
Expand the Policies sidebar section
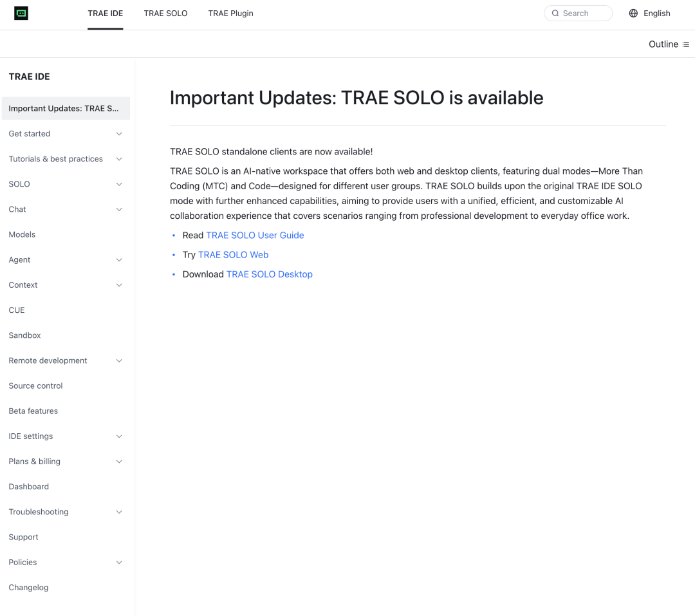pos(119,563)
